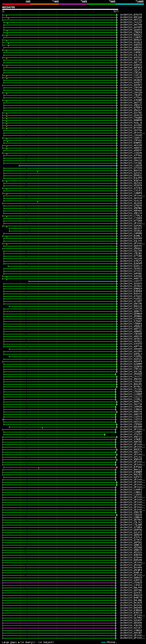The image size is (146, 644).
Task: Open hit UniRef100_B7FQ66
Action: (131, 467)
